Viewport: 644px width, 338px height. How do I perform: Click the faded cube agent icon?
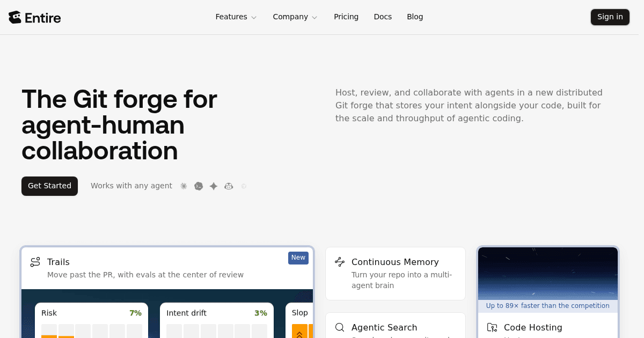[244, 186]
